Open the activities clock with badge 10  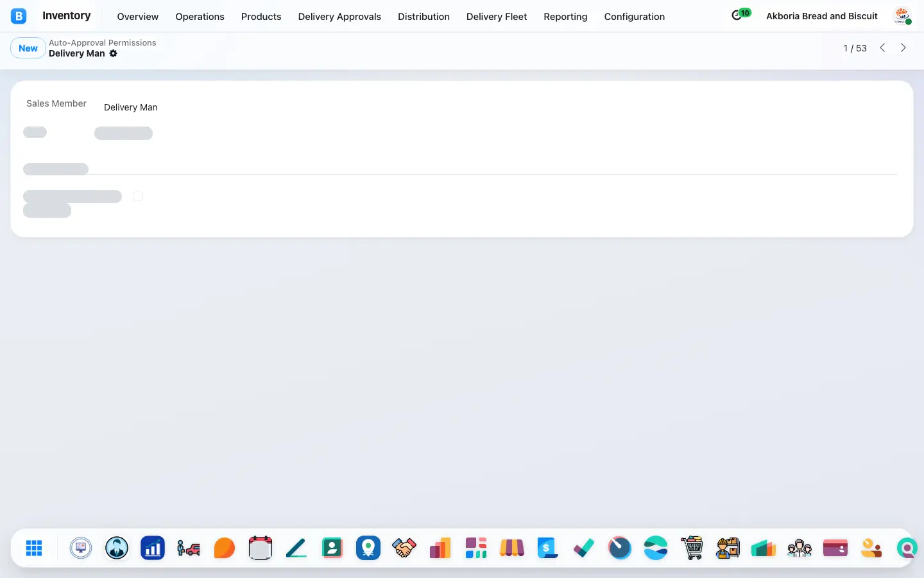[741, 15]
